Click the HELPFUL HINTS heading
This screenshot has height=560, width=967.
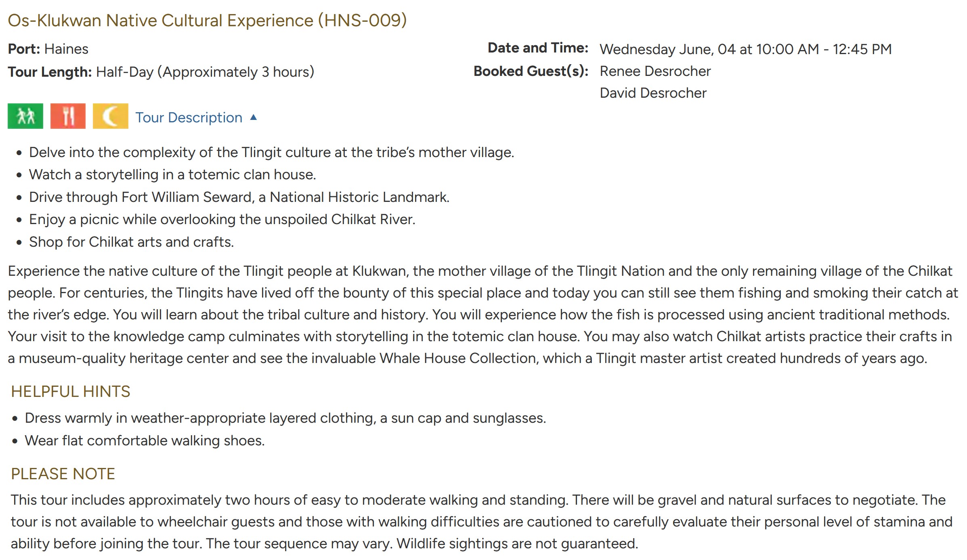[x=71, y=392]
